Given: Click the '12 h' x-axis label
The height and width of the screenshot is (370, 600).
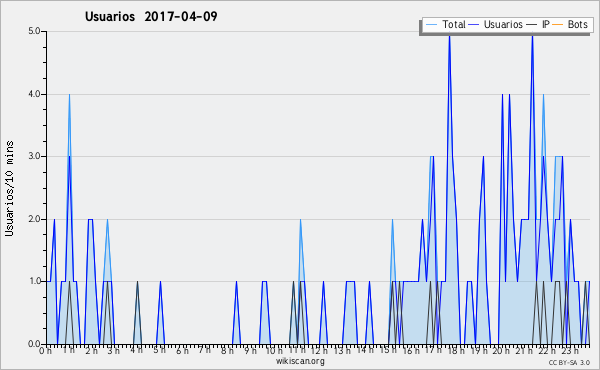Looking at the screenshot, I should click(x=319, y=350).
